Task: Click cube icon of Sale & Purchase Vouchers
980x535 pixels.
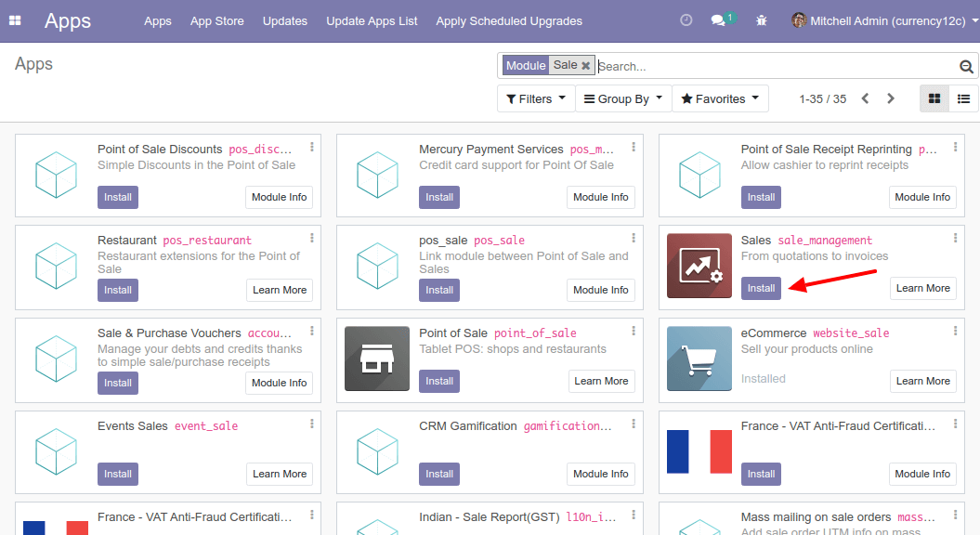Action: point(57,359)
